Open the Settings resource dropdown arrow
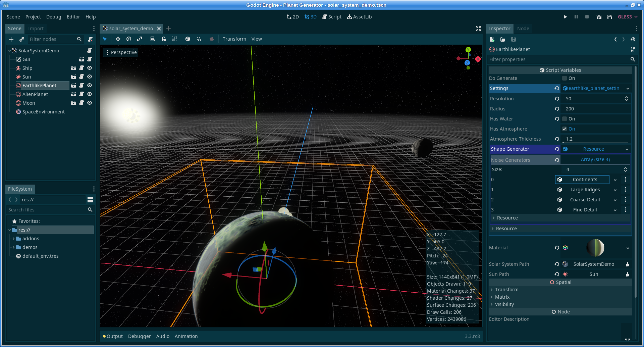 pyautogui.click(x=628, y=89)
